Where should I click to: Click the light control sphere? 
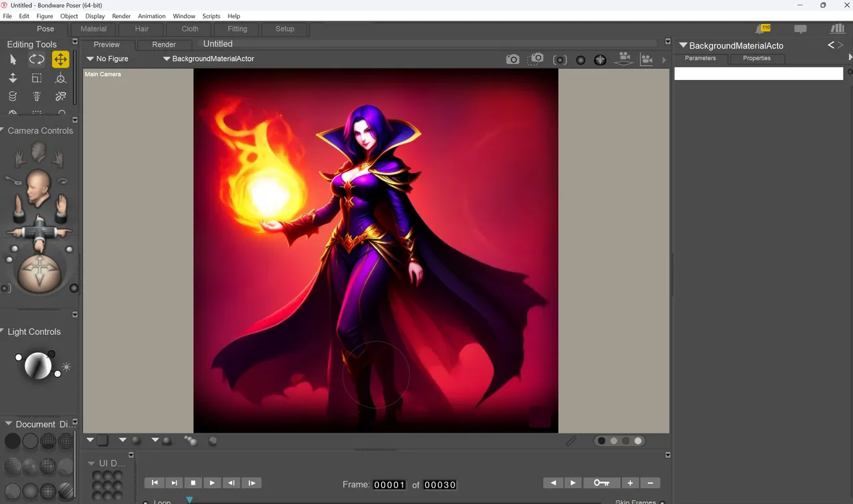(37, 366)
